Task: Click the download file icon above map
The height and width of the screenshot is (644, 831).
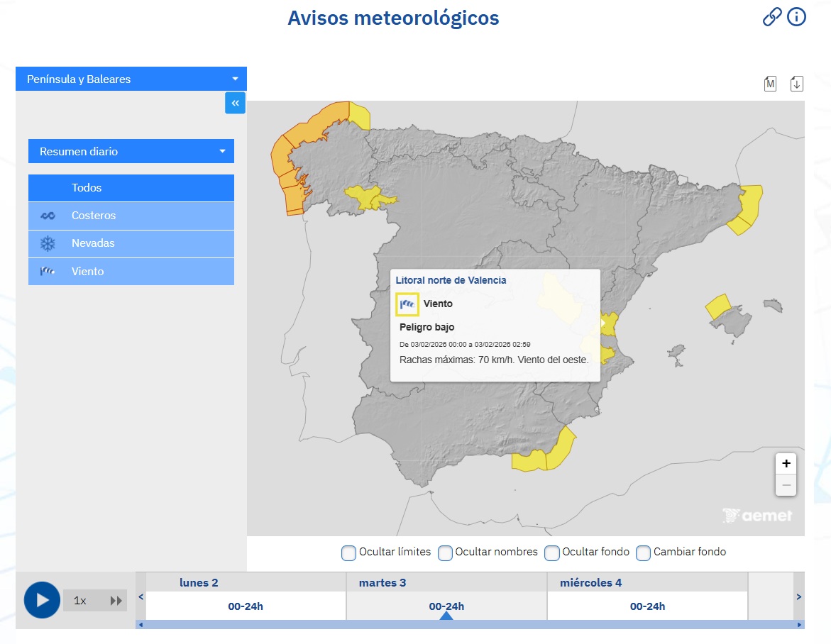Action: click(796, 84)
